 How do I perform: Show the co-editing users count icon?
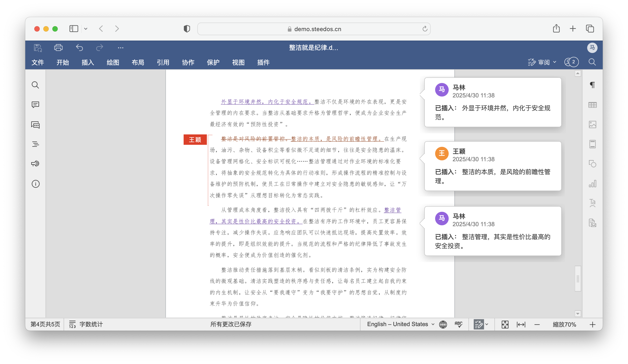571,62
